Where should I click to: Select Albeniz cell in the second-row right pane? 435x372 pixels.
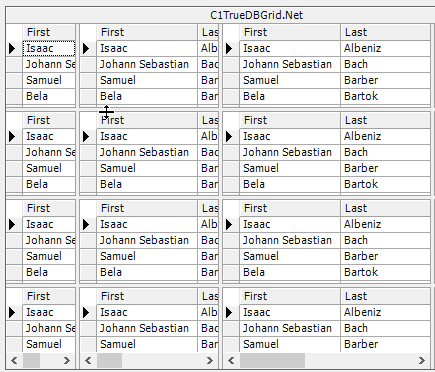point(385,136)
